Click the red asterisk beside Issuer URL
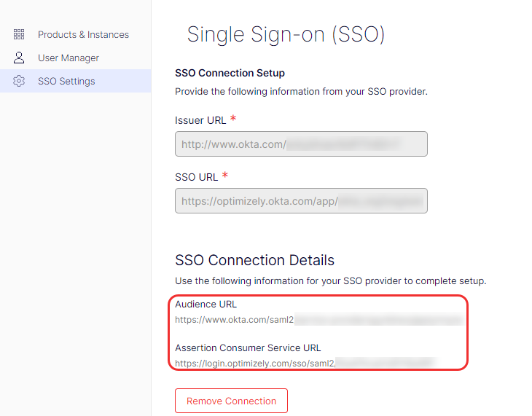The image size is (532, 416). [233, 119]
